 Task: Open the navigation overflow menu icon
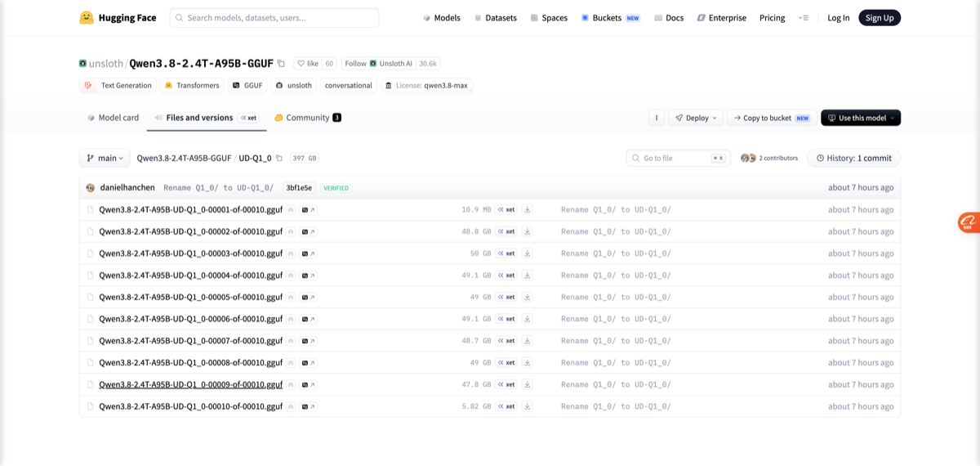click(803, 18)
